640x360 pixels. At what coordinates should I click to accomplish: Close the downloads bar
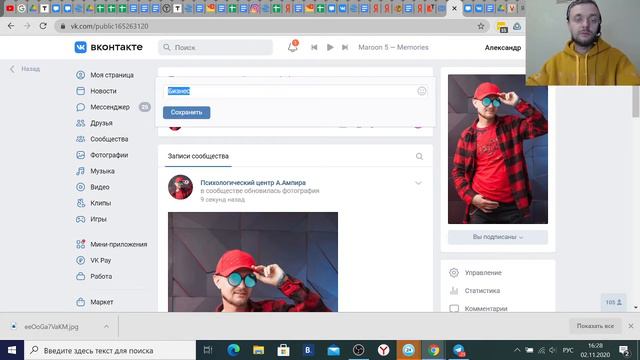631,326
